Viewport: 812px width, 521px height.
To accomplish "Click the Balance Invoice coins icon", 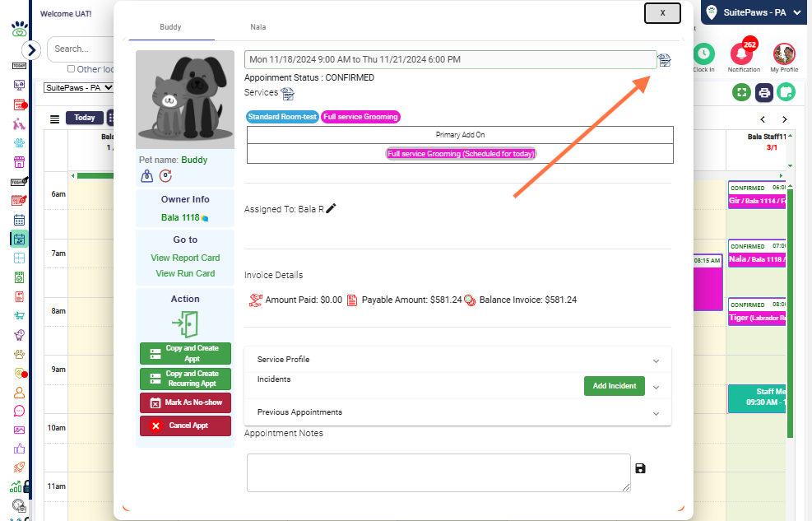I will click(471, 300).
